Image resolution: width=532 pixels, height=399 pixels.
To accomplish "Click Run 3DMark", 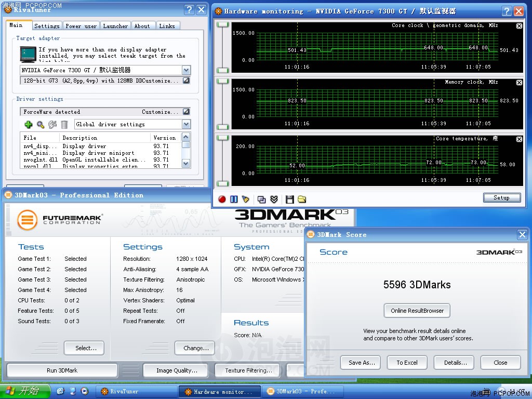I will point(62,370).
